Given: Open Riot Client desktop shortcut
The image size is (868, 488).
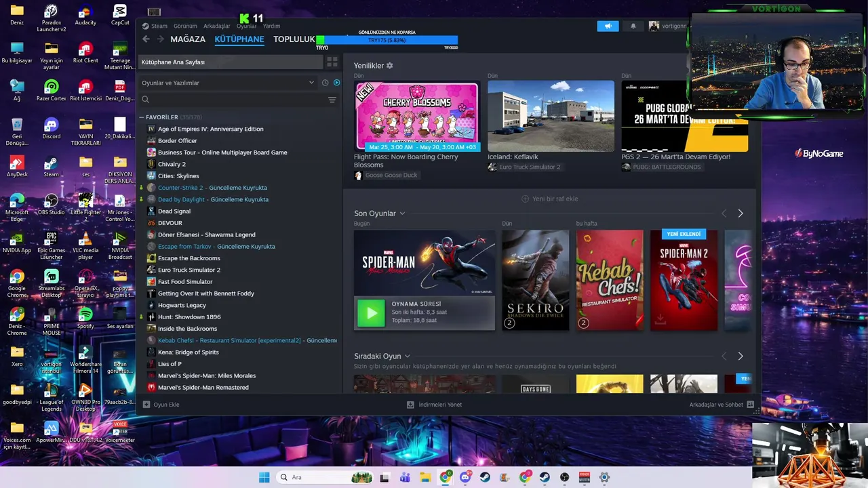Looking at the screenshot, I should click(85, 53).
